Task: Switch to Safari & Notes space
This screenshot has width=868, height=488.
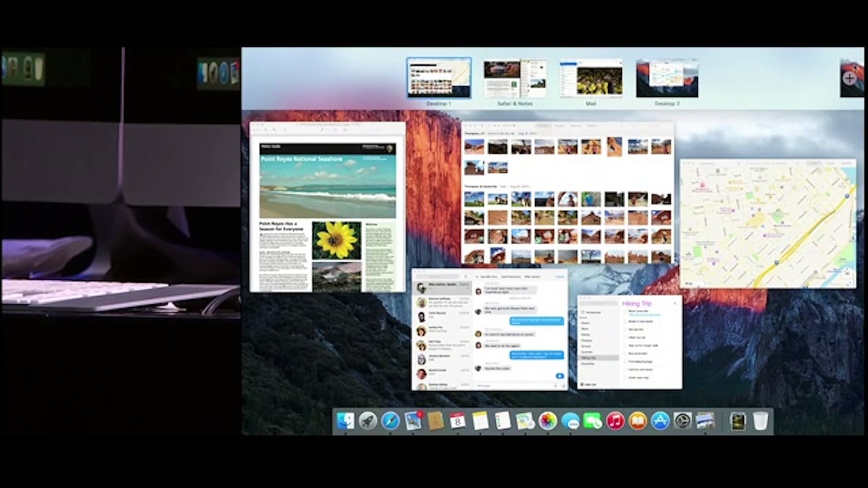Action: pyautogui.click(x=515, y=78)
